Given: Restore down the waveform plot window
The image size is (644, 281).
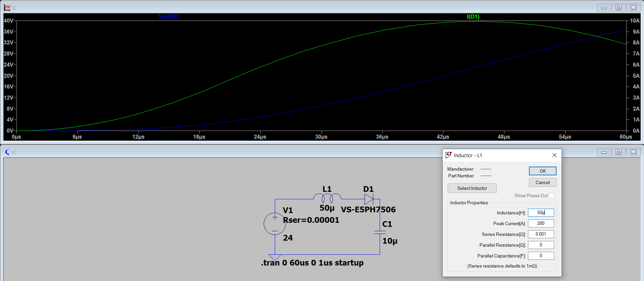Looking at the screenshot, I should (618, 7).
